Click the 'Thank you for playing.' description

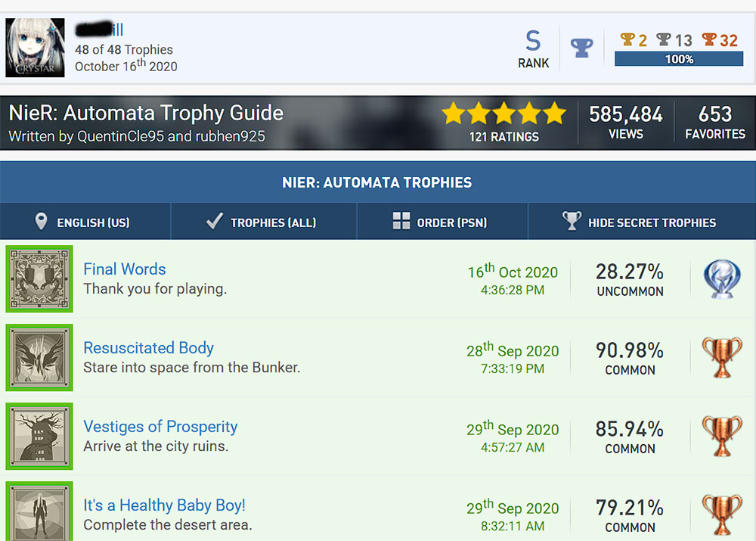(155, 288)
